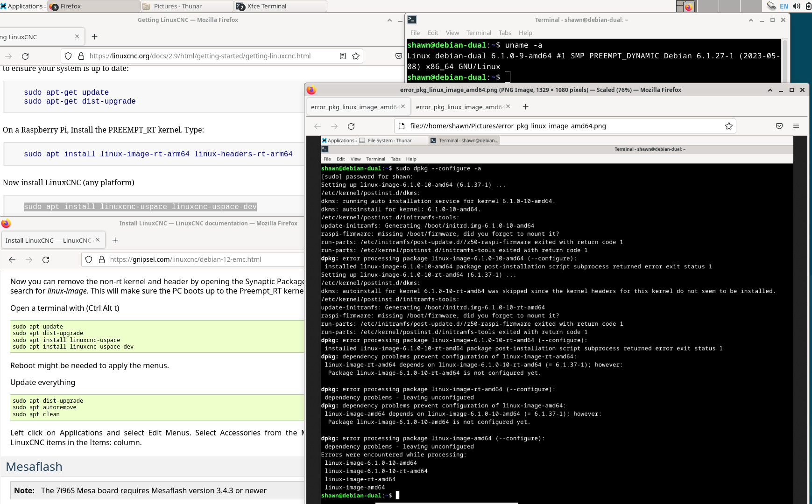Open the File menu in the Terminal window
This screenshot has height=504, width=812.
click(x=415, y=33)
